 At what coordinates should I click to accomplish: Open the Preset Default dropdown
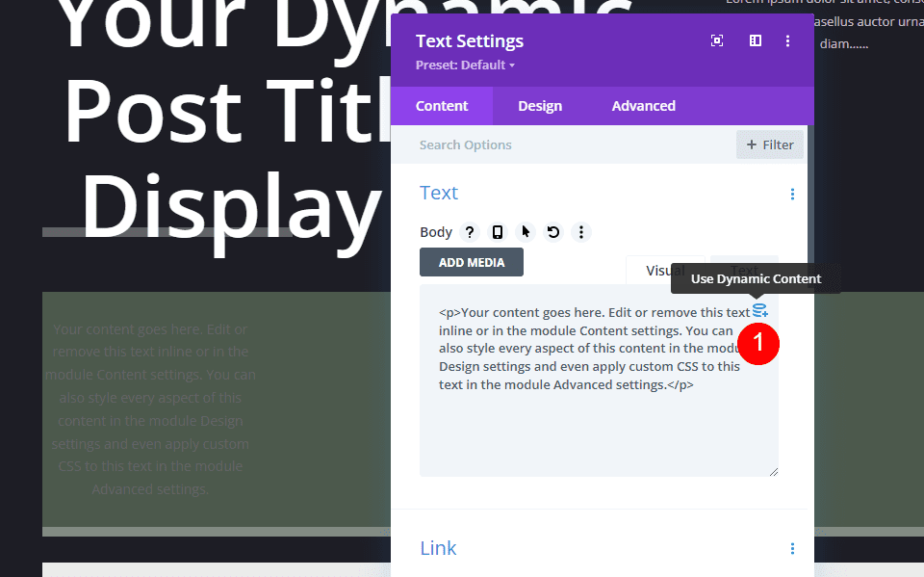tap(465, 66)
